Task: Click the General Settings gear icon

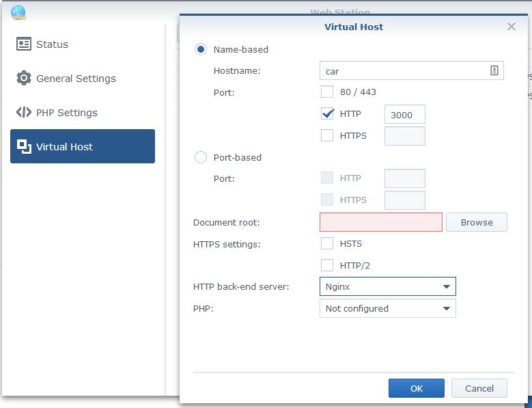Action: click(x=24, y=78)
